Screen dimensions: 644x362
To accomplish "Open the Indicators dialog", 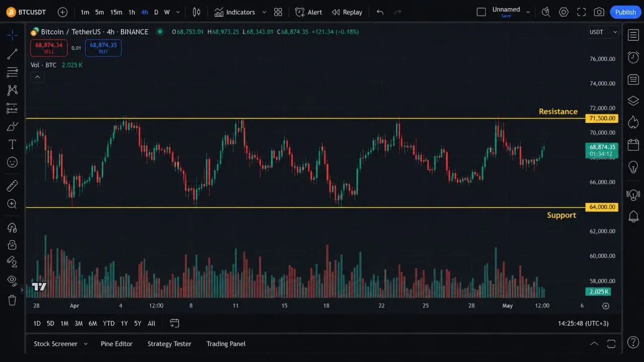I will (234, 12).
